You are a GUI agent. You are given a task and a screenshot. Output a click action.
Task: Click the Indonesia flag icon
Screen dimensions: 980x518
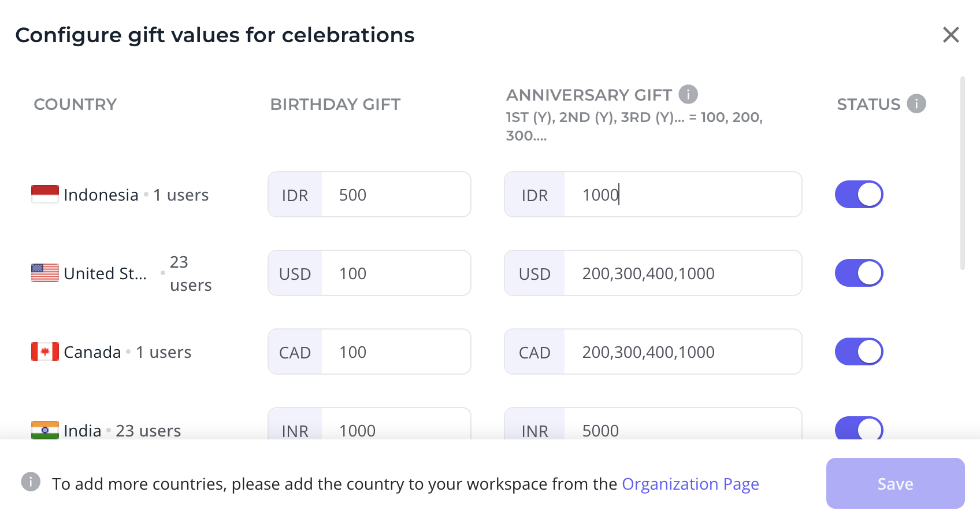(45, 194)
